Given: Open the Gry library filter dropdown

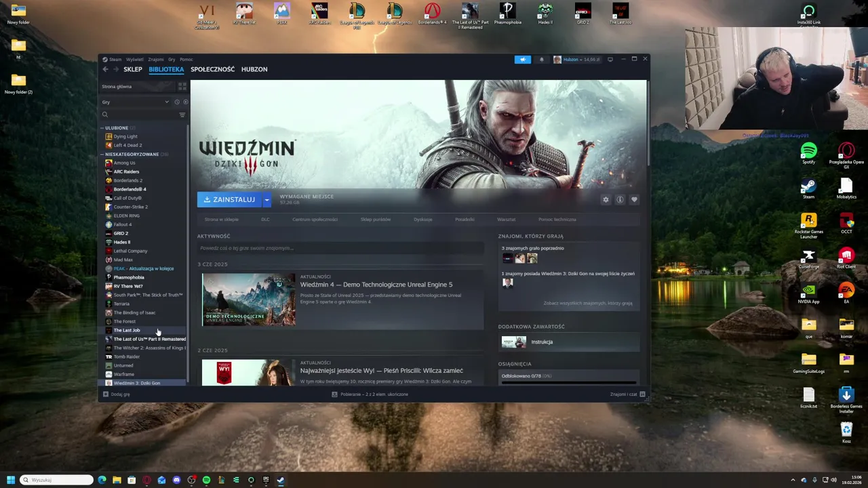Looking at the screenshot, I should point(135,102).
